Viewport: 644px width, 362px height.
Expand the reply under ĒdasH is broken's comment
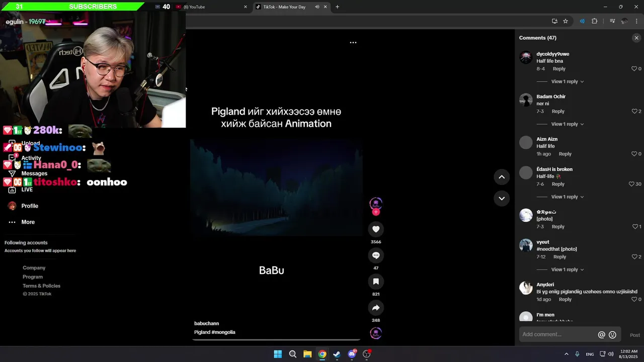pyautogui.click(x=568, y=197)
